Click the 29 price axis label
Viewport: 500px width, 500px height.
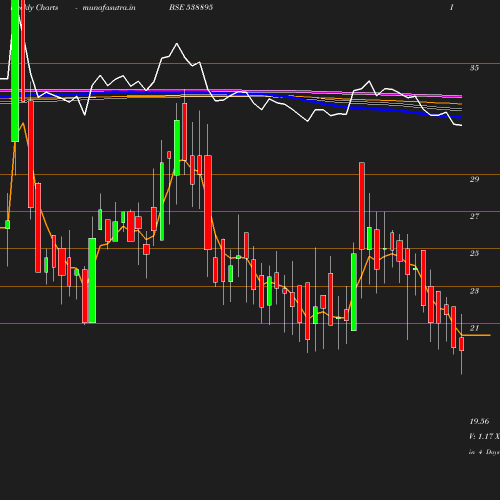point(474,179)
